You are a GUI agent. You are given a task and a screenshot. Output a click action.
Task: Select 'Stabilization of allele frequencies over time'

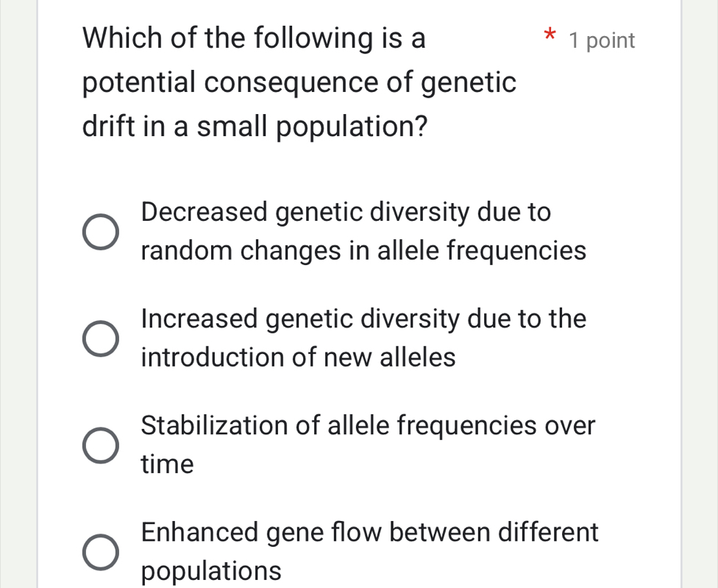click(368, 444)
